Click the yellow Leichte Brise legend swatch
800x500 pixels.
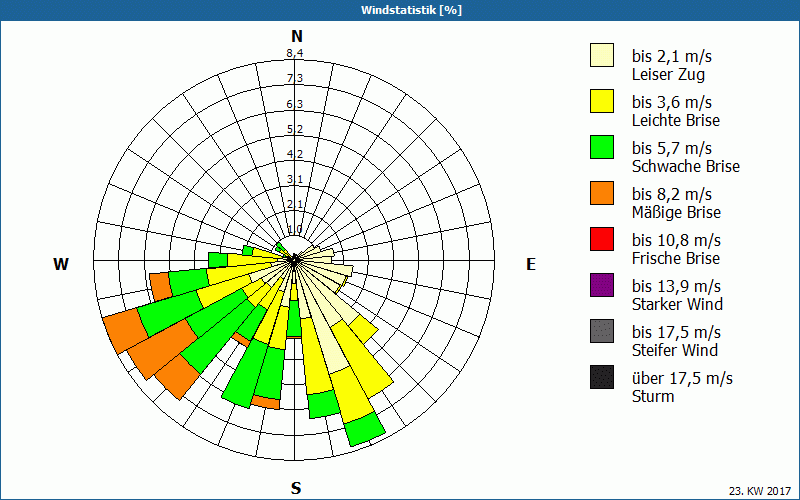coord(602,101)
